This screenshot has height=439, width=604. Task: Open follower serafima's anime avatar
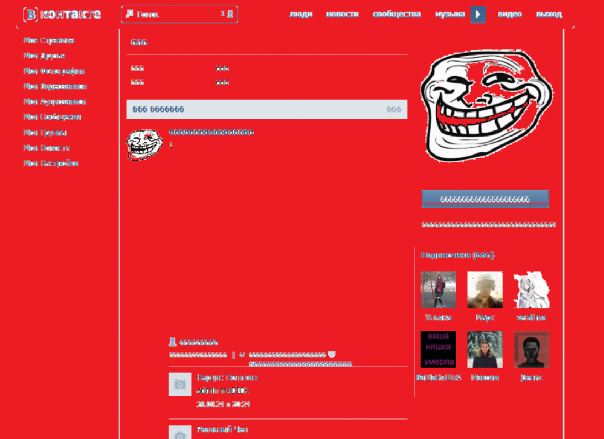point(532,290)
